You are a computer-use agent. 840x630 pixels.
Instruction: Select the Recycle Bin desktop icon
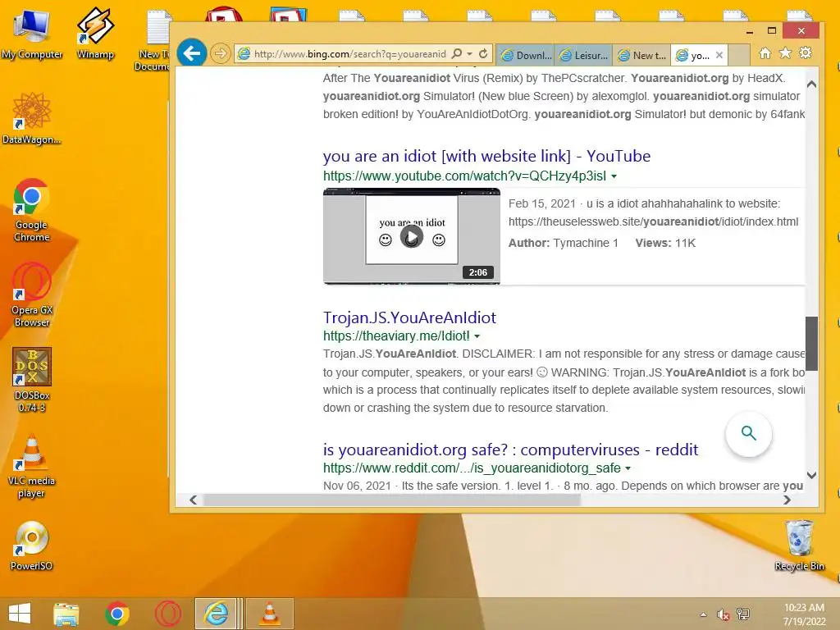click(x=799, y=546)
